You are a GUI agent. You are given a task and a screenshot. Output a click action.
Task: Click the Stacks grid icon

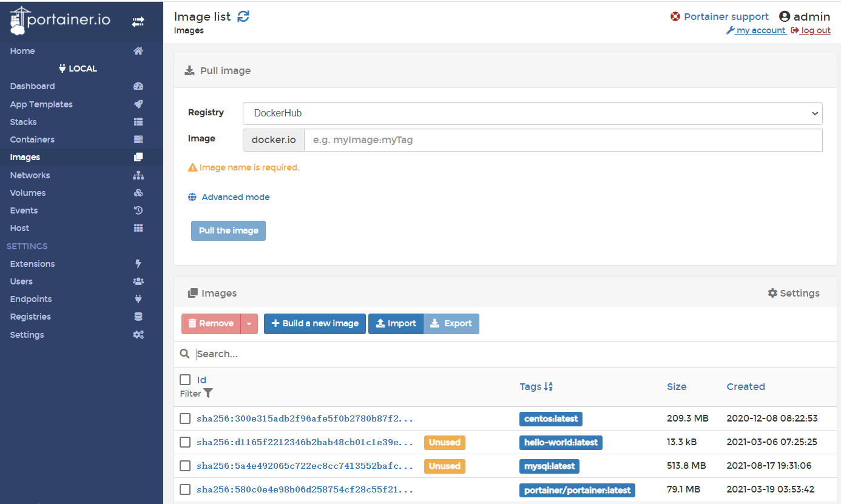tap(138, 122)
